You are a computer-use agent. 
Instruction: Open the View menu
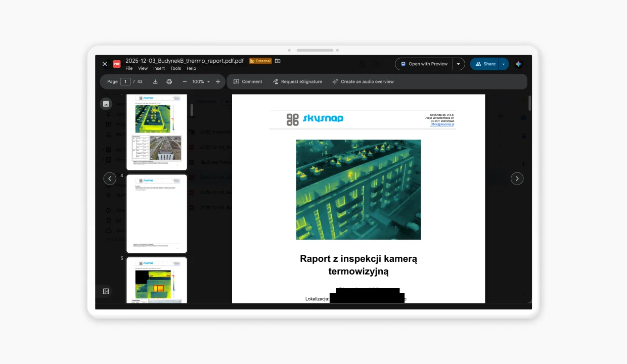[x=143, y=68]
